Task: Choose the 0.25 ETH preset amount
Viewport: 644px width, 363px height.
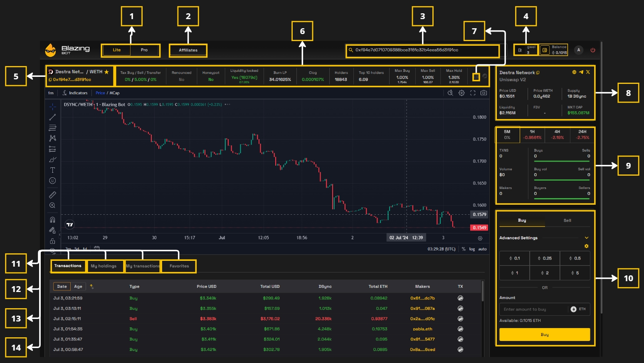Action: point(545,258)
